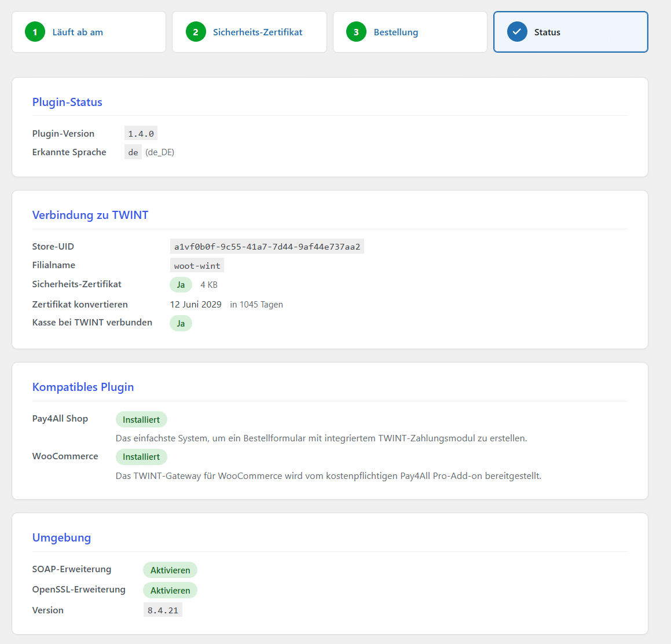Click the Pay4All Shop label
Image resolution: width=671 pixels, height=644 pixels.
coord(60,419)
